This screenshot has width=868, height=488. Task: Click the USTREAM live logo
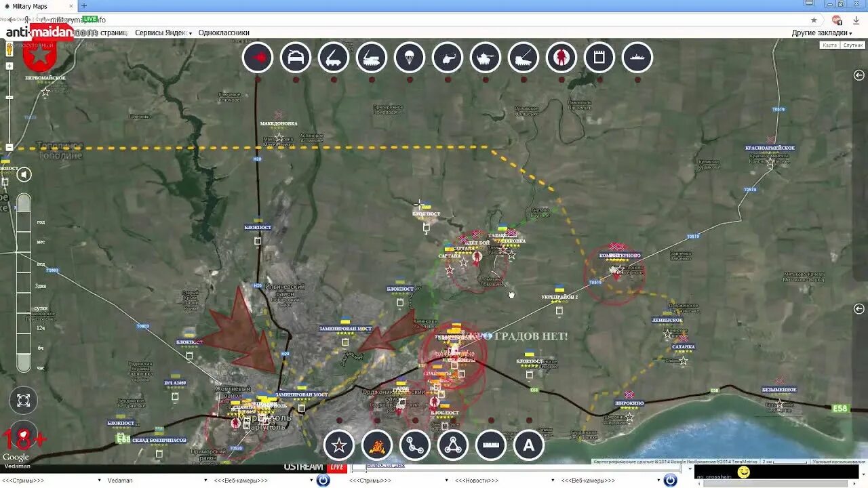tap(315, 467)
